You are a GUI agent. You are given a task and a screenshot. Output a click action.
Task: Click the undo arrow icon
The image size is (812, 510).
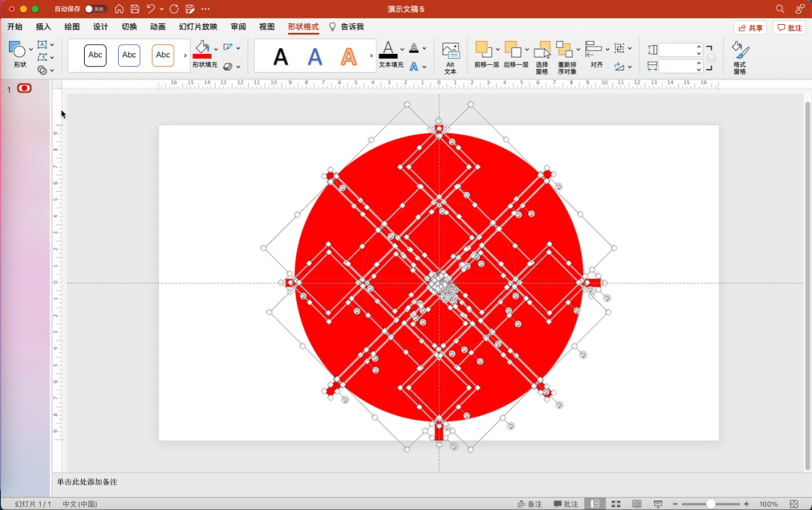coord(150,9)
